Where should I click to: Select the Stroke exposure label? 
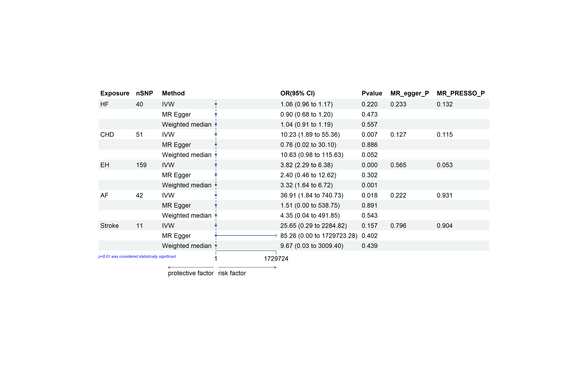pos(109,226)
